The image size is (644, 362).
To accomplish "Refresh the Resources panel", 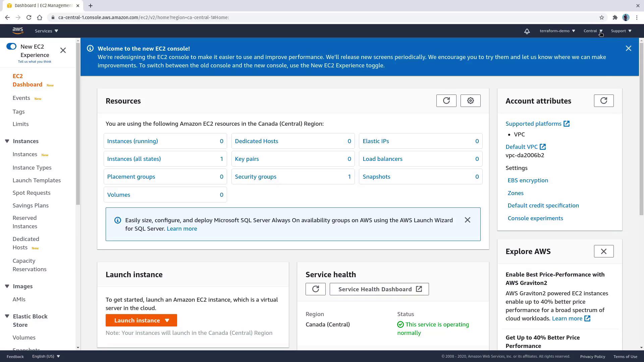I will point(446,101).
